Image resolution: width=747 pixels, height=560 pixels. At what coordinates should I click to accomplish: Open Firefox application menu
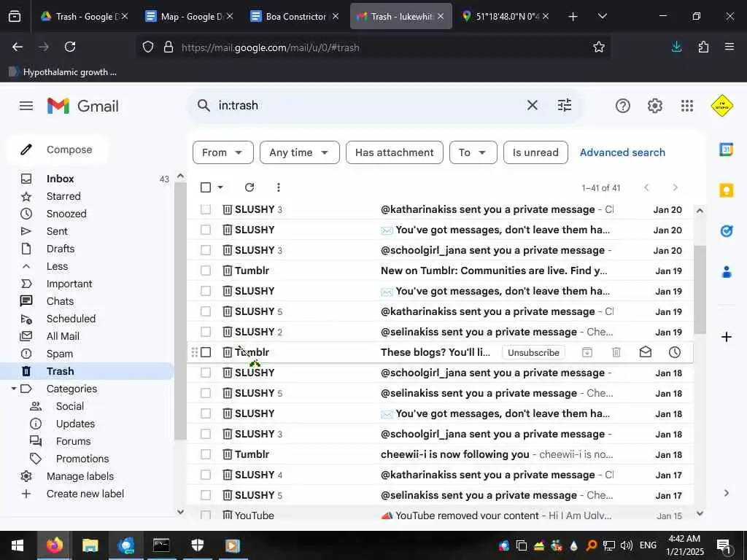coord(729,47)
